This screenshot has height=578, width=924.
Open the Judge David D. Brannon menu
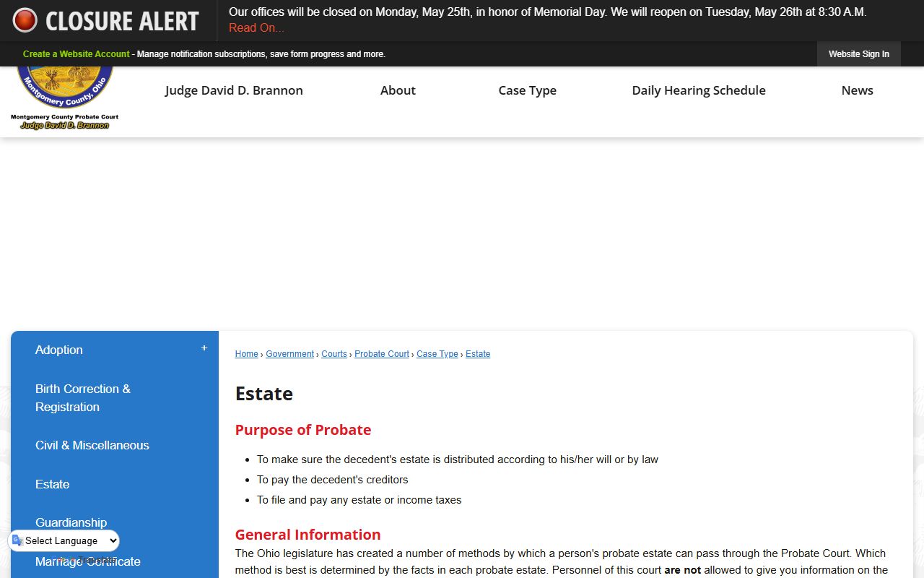point(234,90)
